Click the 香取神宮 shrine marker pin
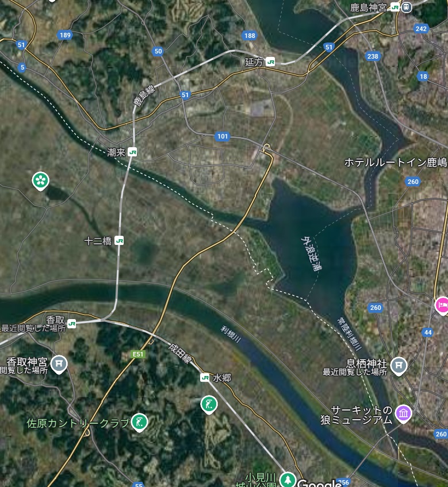The image size is (448, 487). 59,365
